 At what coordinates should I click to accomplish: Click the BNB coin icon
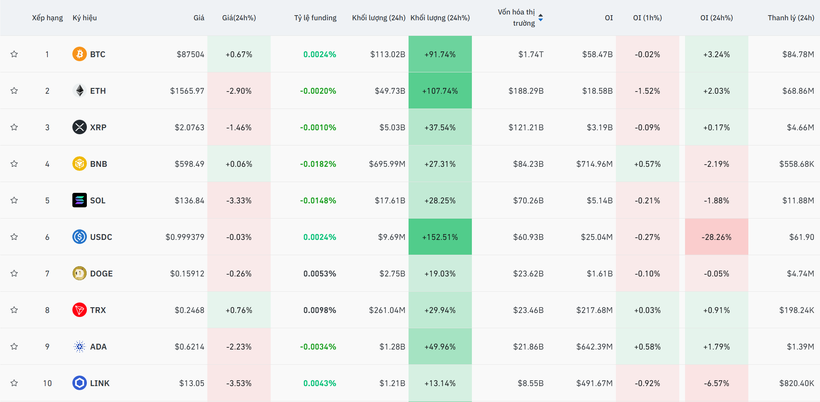80,164
